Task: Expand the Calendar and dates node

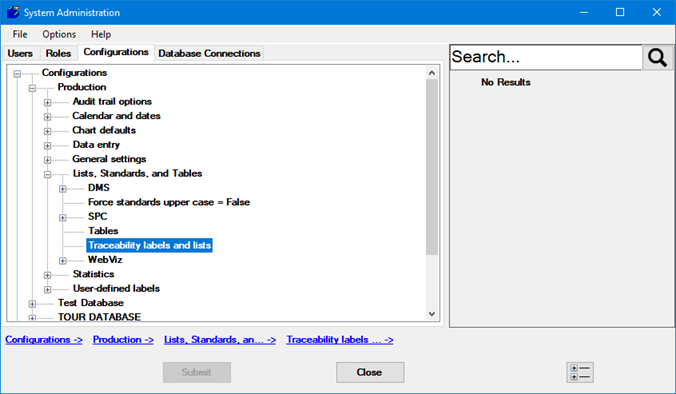Action: (x=47, y=117)
